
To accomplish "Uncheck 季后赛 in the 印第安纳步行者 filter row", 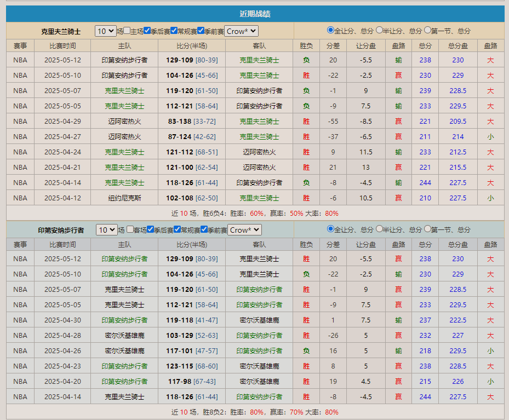I will [149, 229].
